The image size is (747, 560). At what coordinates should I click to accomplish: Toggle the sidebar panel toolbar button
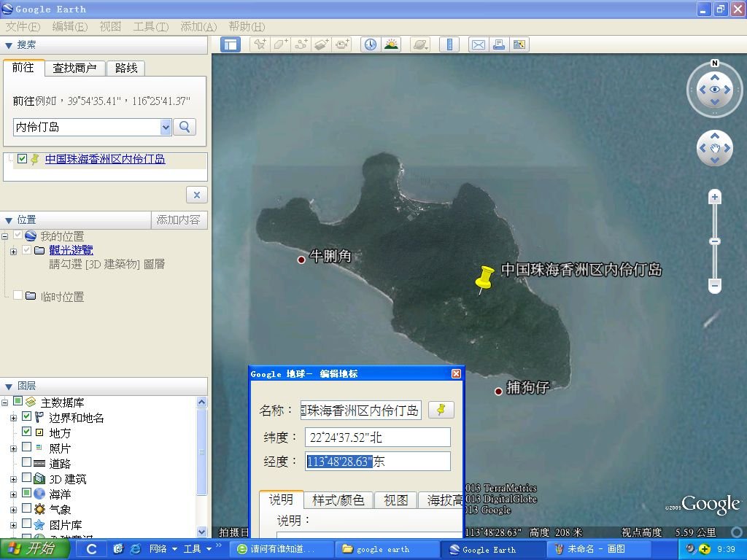click(231, 44)
